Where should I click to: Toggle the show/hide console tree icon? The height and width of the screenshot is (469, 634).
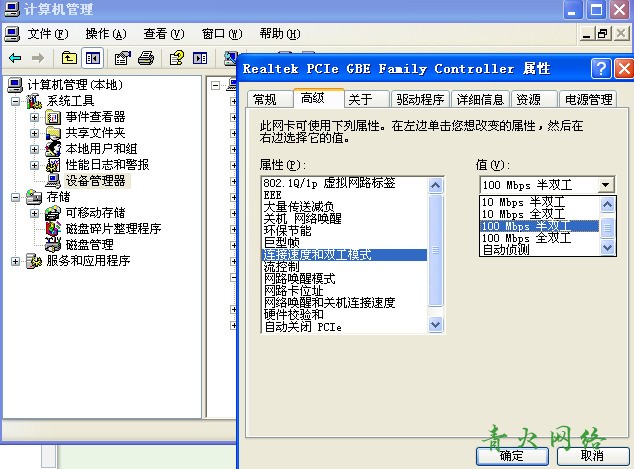92,58
